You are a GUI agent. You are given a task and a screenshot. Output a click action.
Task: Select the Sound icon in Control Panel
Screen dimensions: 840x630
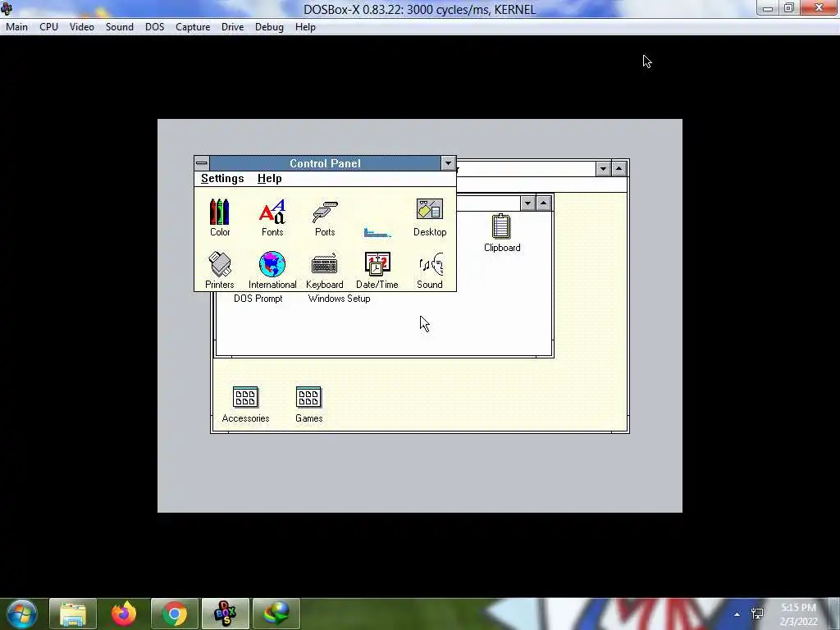430,269
